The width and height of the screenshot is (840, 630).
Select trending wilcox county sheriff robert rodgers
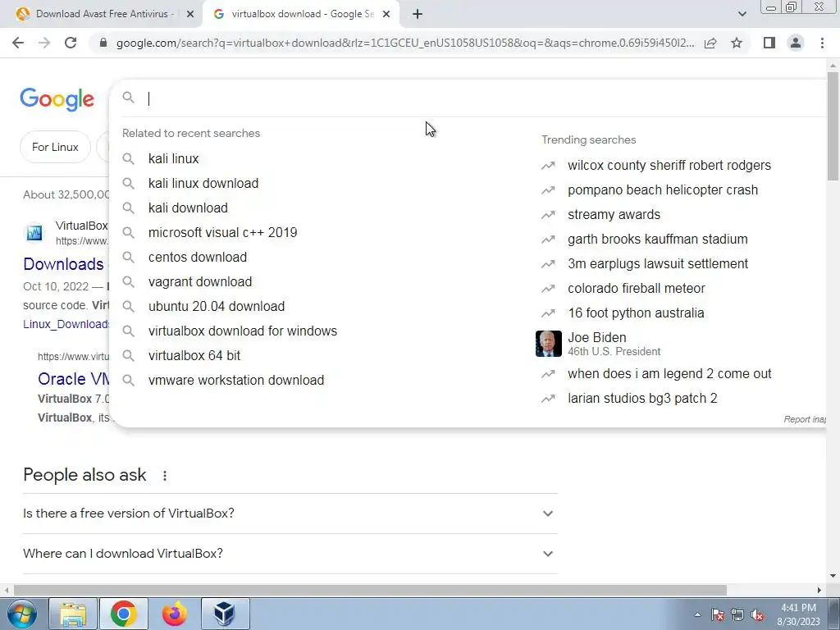[x=669, y=166]
